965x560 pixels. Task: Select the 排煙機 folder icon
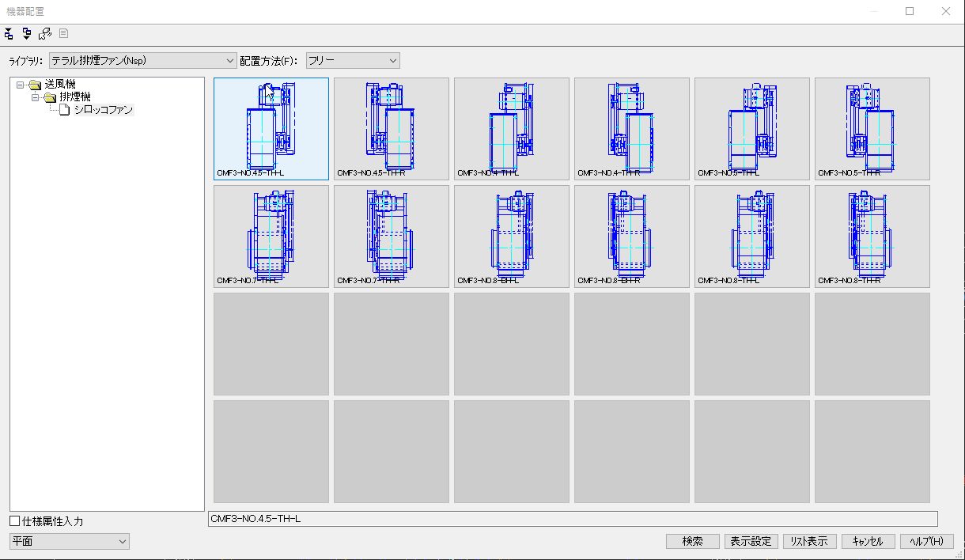click(49, 97)
